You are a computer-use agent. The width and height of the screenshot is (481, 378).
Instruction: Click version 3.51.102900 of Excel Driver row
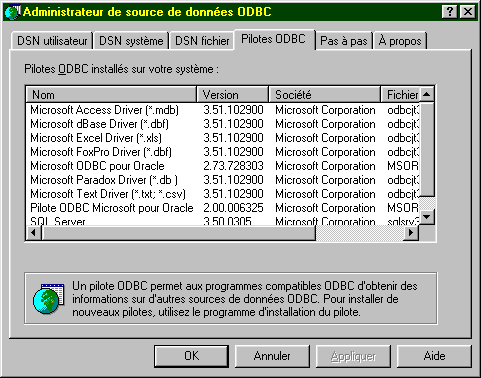[233, 138]
